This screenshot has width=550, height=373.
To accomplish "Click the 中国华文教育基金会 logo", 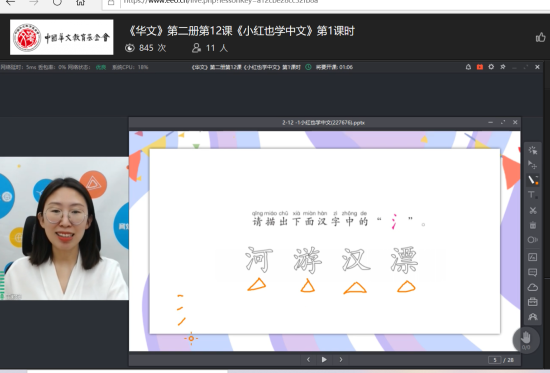I will click(62, 37).
